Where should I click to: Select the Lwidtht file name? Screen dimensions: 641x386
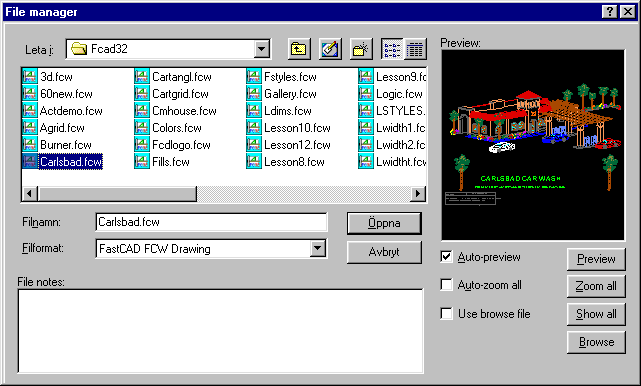pos(401,162)
